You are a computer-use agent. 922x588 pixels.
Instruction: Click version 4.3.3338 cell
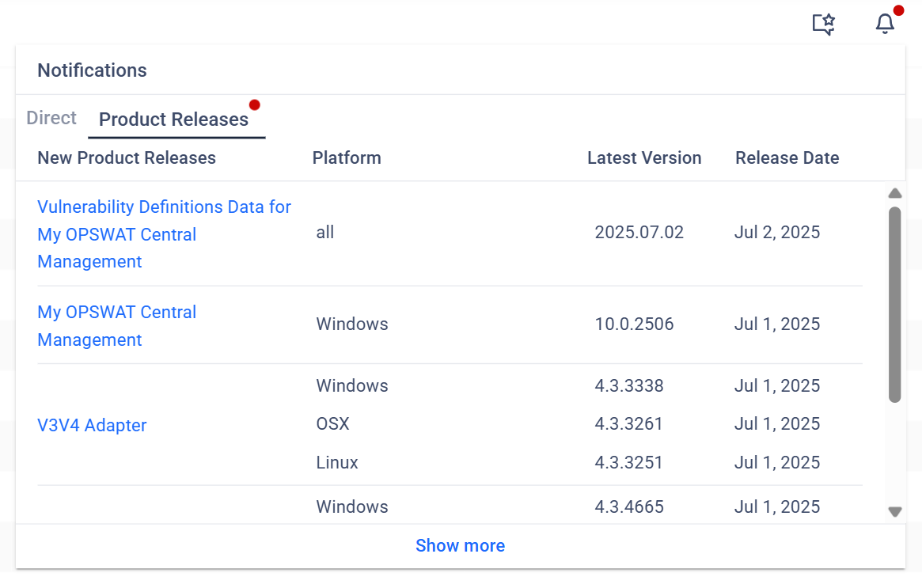point(629,385)
